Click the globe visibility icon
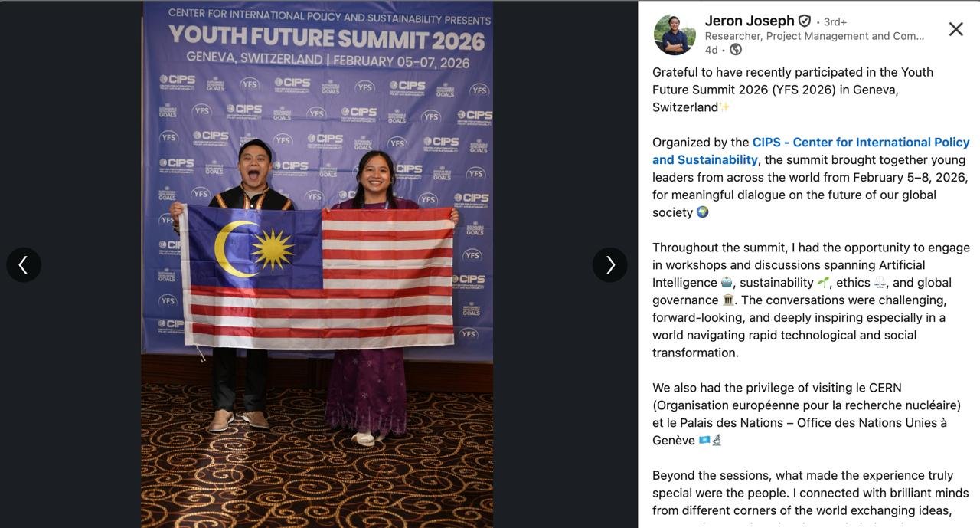This screenshot has width=980, height=528. 736,50
